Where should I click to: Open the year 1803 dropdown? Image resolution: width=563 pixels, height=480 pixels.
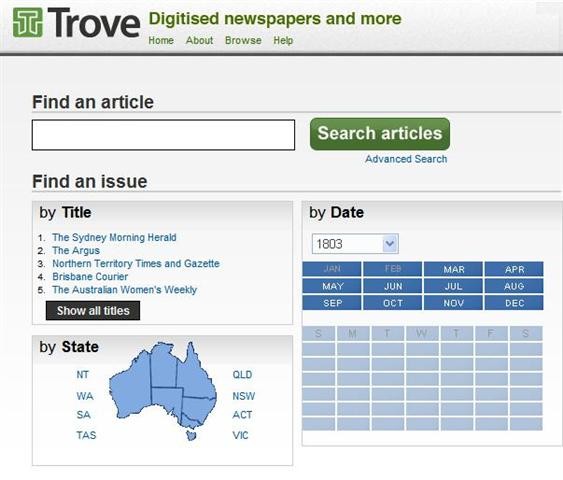pos(355,244)
